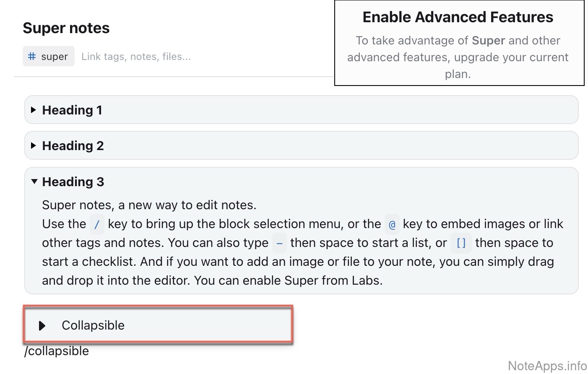Click the Heading 1 title text
This screenshot has height=374, width=588.
point(72,110)
